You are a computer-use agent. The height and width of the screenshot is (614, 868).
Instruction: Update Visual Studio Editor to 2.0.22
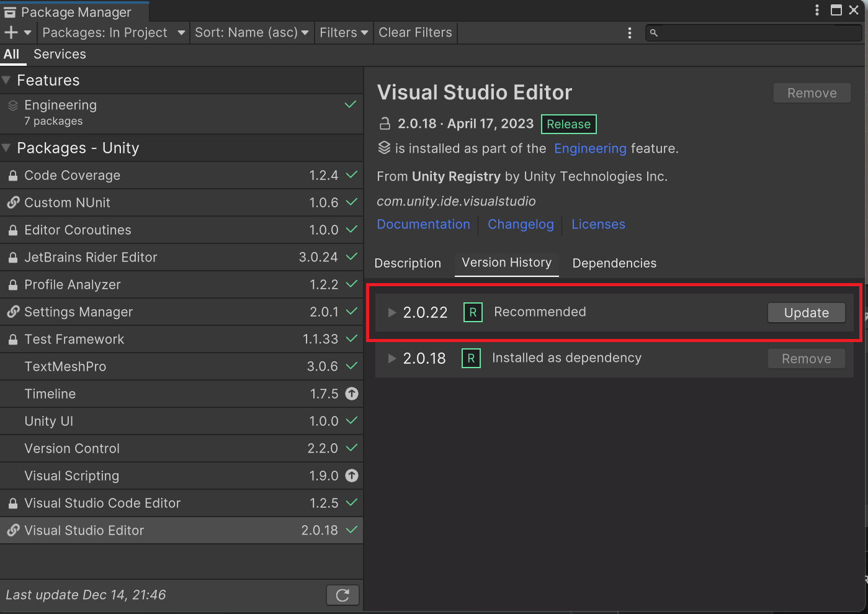pos(806,312)
